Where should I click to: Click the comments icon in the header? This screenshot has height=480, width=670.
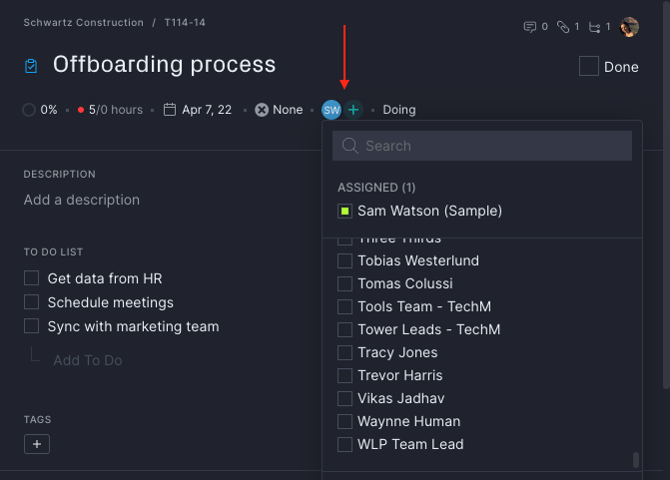pos(529,27)
